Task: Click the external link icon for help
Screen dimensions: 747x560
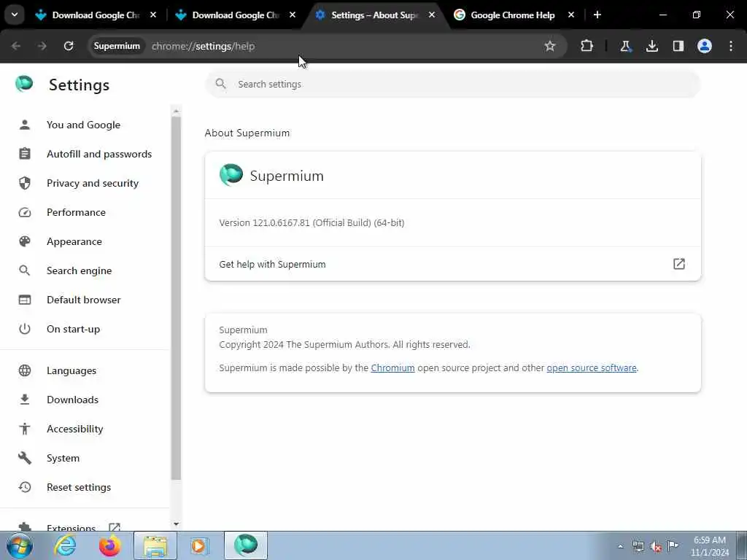Action: [679, 264]
